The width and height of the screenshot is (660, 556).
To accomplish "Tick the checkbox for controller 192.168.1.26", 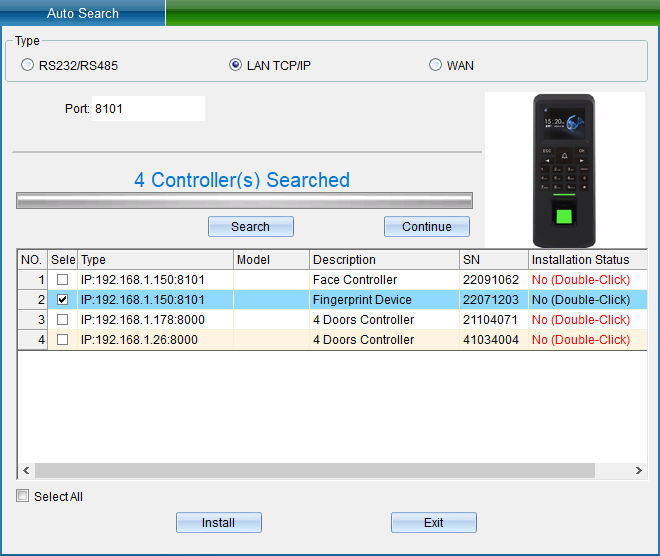I will coord(63,340).
